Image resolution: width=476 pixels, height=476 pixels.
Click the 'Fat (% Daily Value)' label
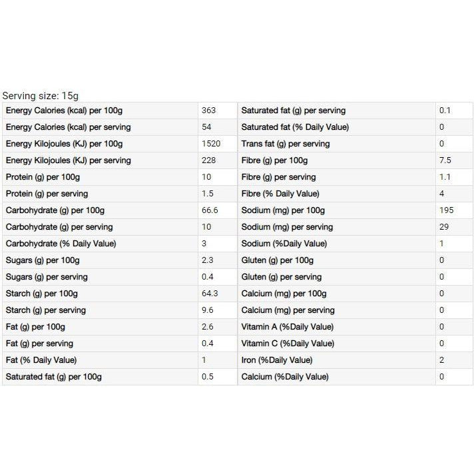[x=41, y=360]
